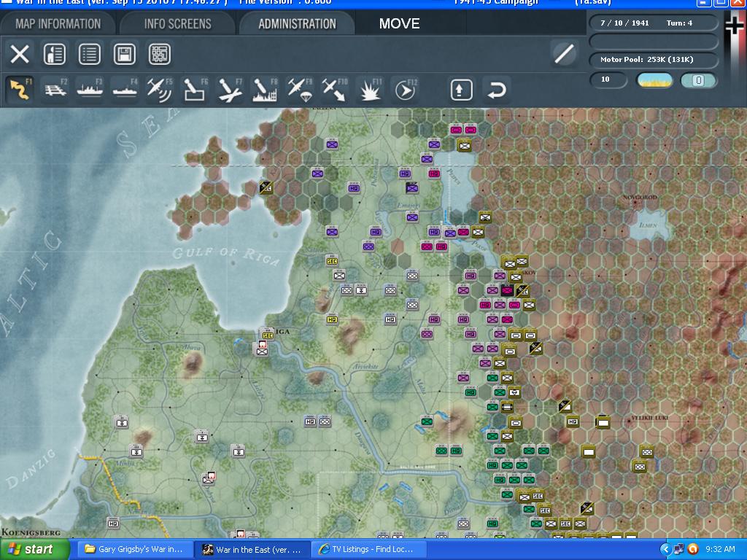Switch to the Info Screens tab
This screenshot has height=560, width=747.
point(177,23)
